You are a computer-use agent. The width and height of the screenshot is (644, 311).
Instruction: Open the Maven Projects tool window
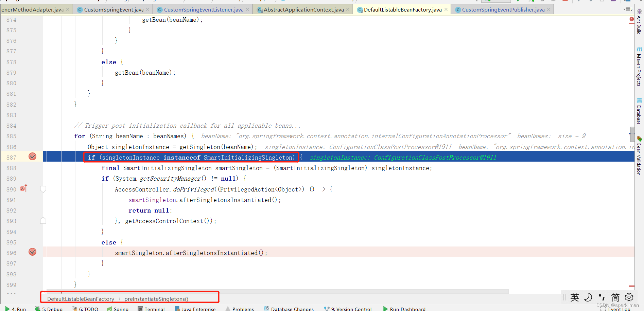pos(639,67)
